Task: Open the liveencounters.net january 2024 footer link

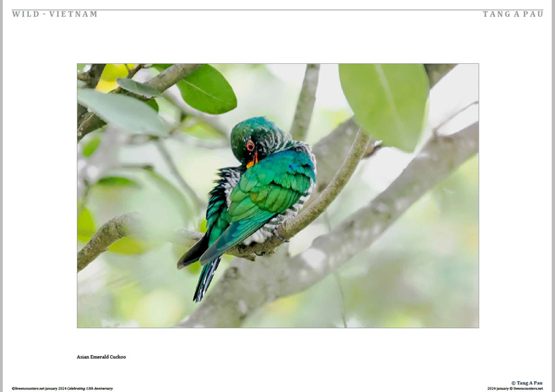Action: 39,389
